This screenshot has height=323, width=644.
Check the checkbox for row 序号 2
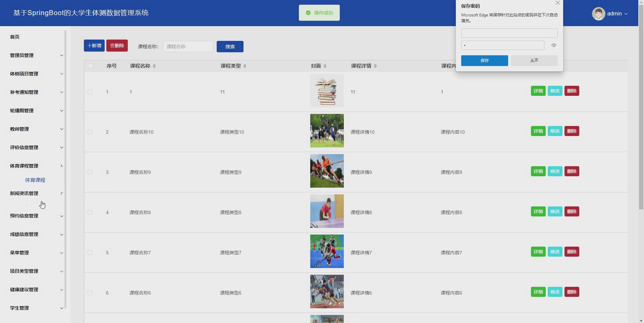[x=90, y=132]
